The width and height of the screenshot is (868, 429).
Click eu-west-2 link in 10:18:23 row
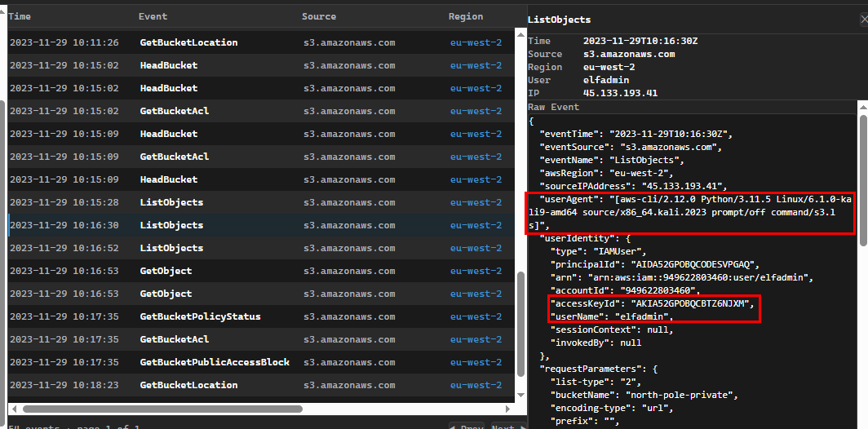476,385
